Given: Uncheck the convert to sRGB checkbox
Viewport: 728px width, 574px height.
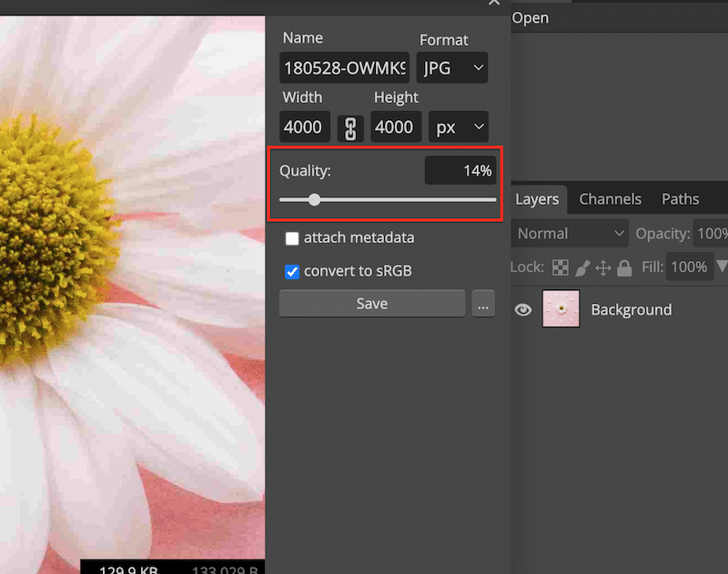Looking at the screenshot, I should pos(292,271).
